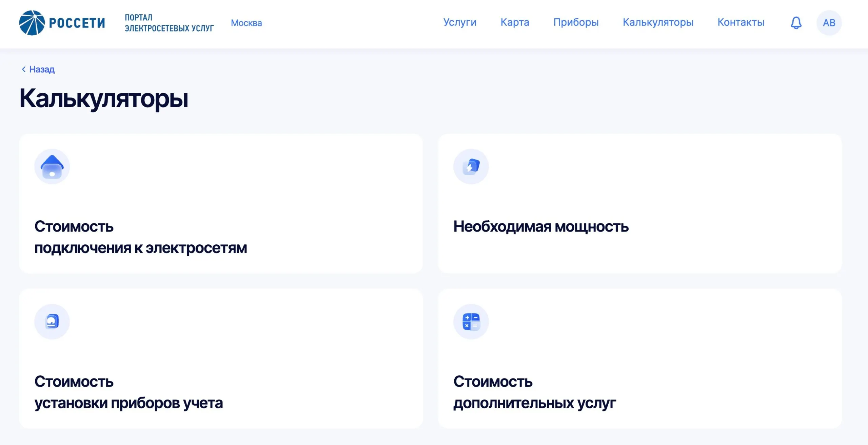The width and height of the screenshot is (868, 445).
Task: Click the Rosseti logo
Action: click(x=62, y=23)
